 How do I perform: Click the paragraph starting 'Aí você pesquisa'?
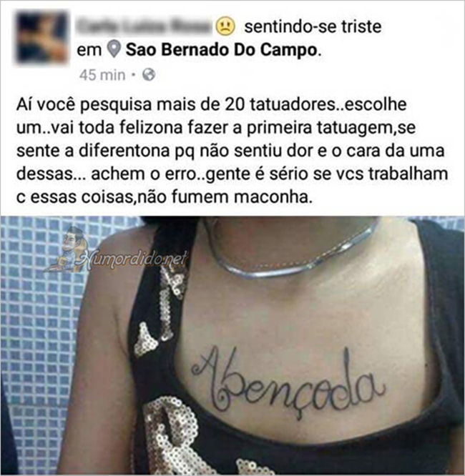pos(232,151)
